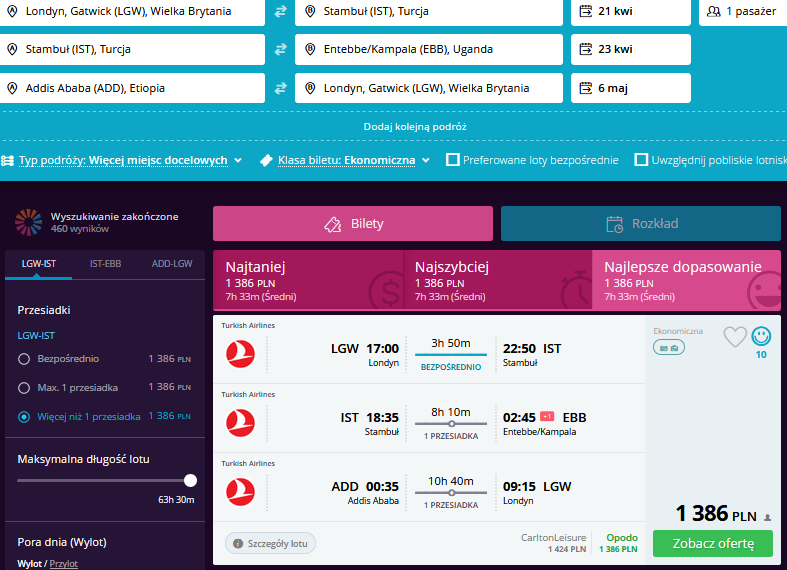Click the ticket class tag icon

(x=266, y=160)
